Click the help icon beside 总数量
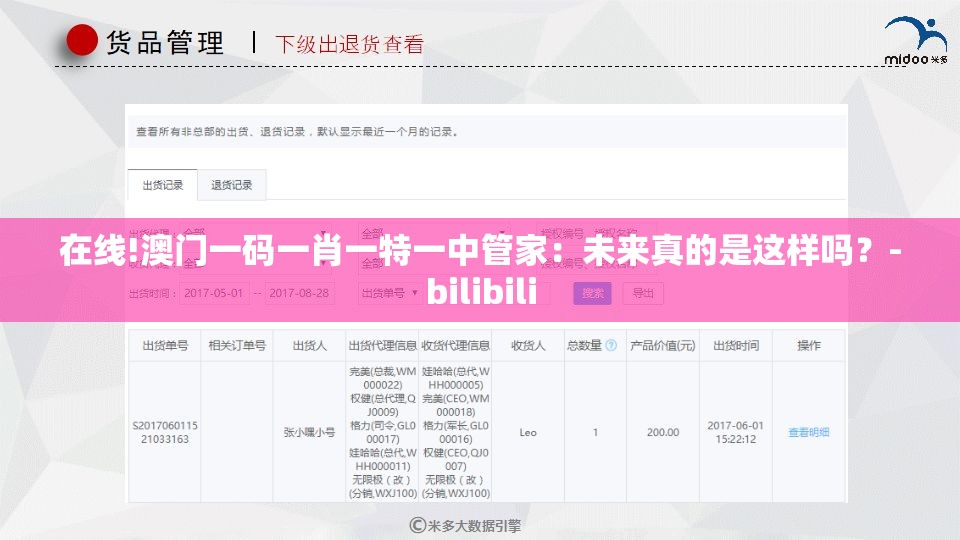The height and width of the screenshot is (540, 960). click(x=611, y=345)
